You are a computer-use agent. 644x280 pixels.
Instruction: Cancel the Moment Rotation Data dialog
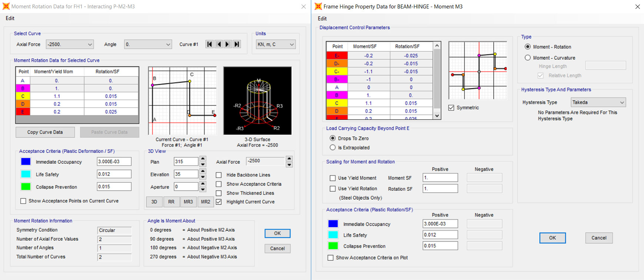pyautogui.click(x=278, y=249)
